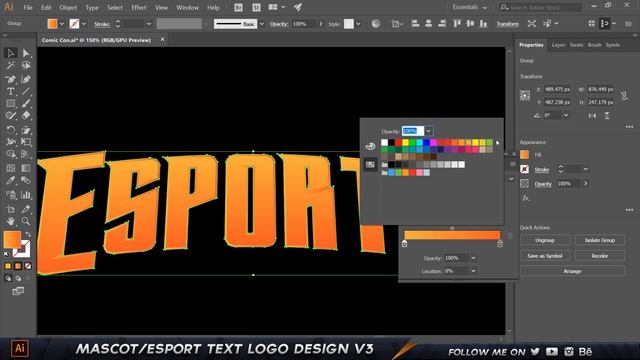Set the Gradient fill mode below swatches

(18, 266)
